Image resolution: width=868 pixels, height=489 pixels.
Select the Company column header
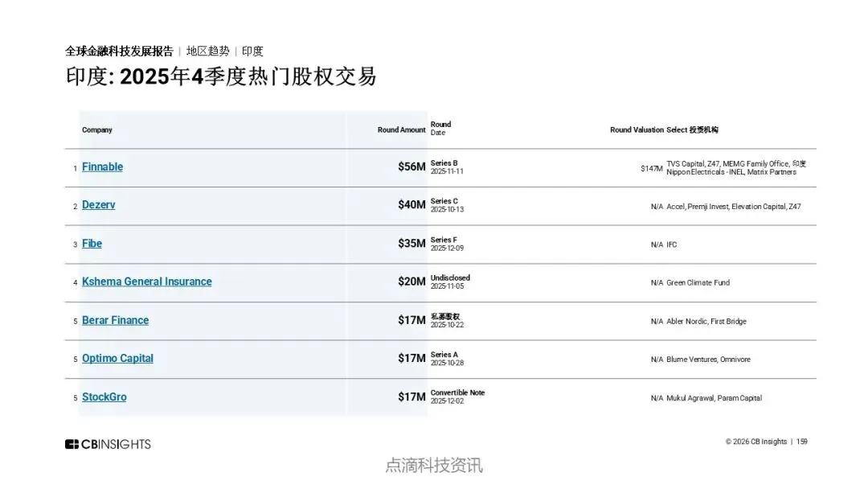click(x=97, y=130)
